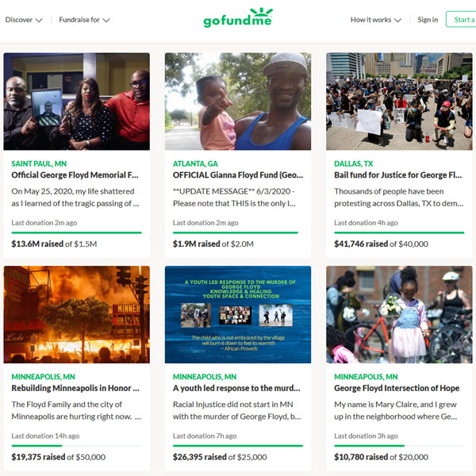Open Rebuilding Minneapolis in Honor campaign

tap(75, 388)
